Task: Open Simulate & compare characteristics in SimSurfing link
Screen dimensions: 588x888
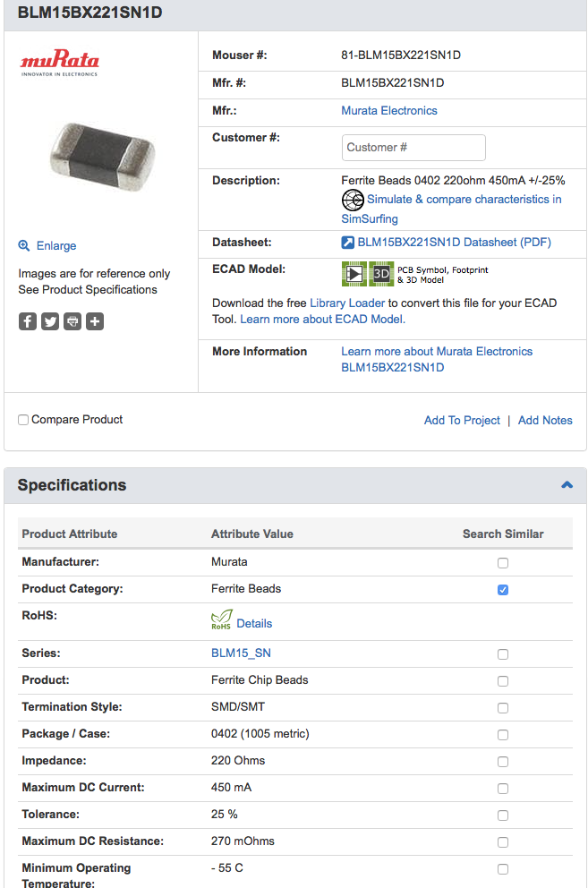Action: (x=451, y=209)
